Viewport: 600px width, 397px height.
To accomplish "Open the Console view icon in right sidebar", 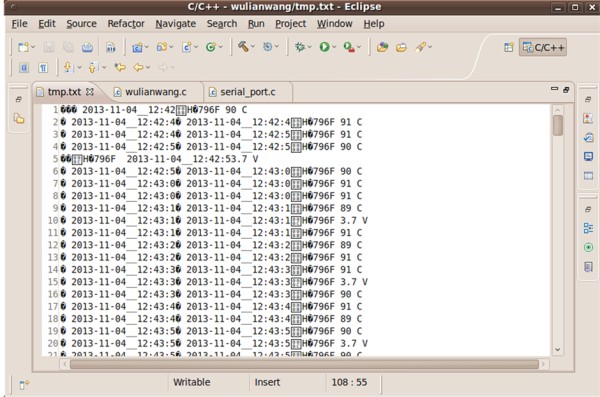I will pos(589,156).
